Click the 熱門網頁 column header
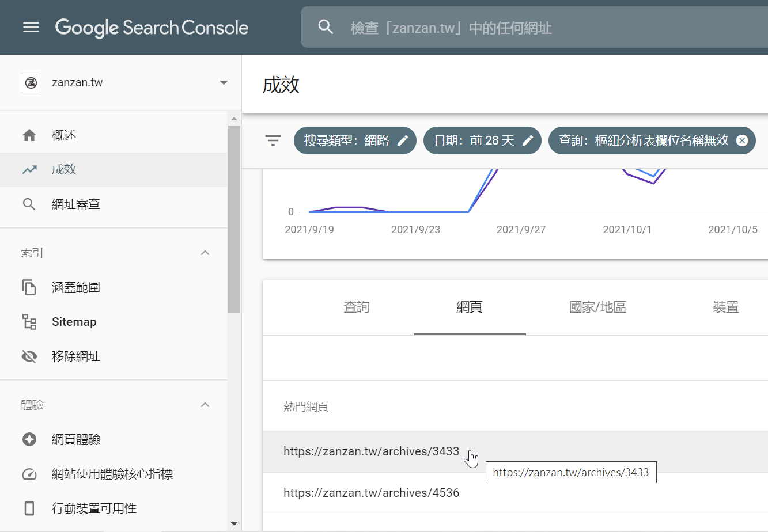Viewport: 768px width, 532px height. click(306, 407)
